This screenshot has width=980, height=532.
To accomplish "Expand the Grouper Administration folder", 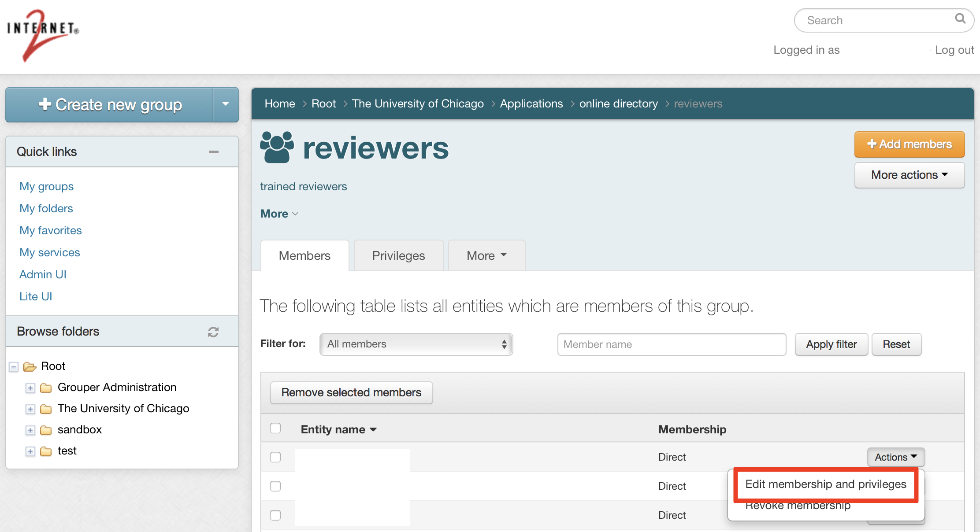I will [30, 388].
